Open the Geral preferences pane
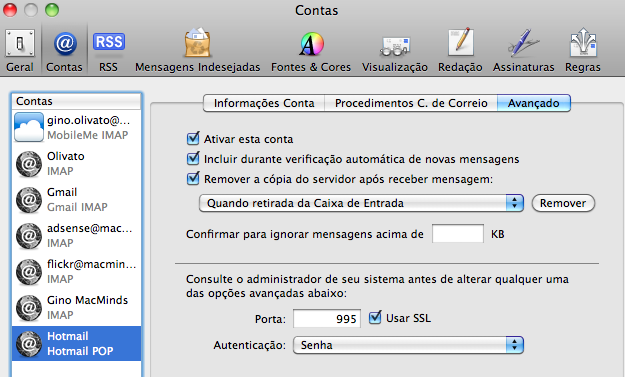This screenshot has width=625, height=377. pyautogui.click(x=20, y=51)
